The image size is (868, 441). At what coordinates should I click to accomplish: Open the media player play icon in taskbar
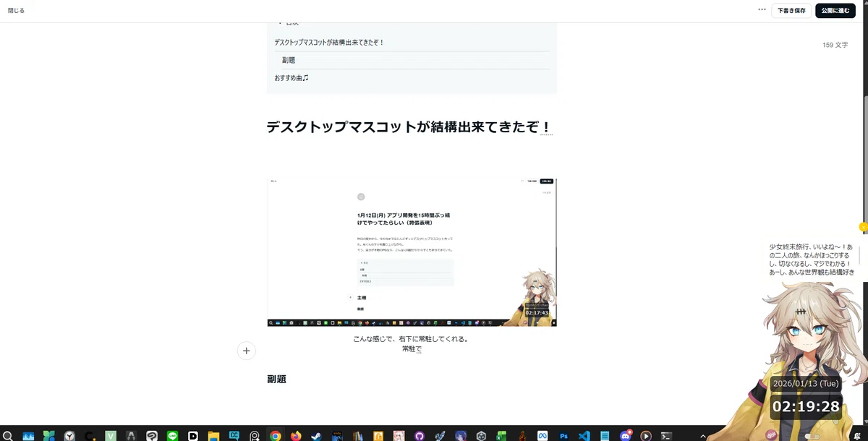[646, 436]
